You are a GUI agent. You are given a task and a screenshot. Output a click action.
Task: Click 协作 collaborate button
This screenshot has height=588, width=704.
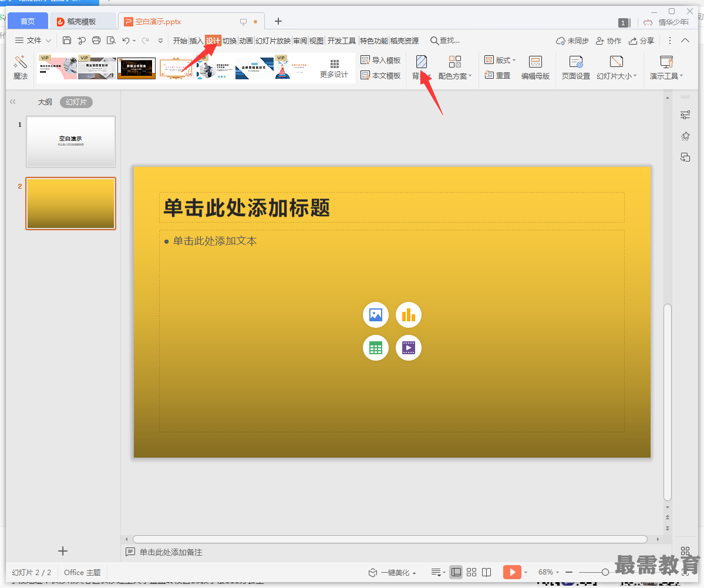click(x=609, y=41)
